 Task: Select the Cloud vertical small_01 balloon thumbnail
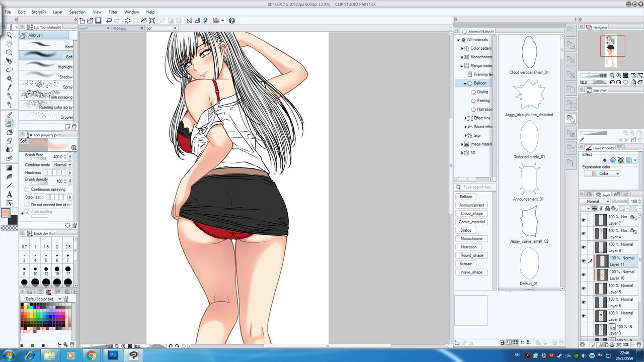point(529,51)
